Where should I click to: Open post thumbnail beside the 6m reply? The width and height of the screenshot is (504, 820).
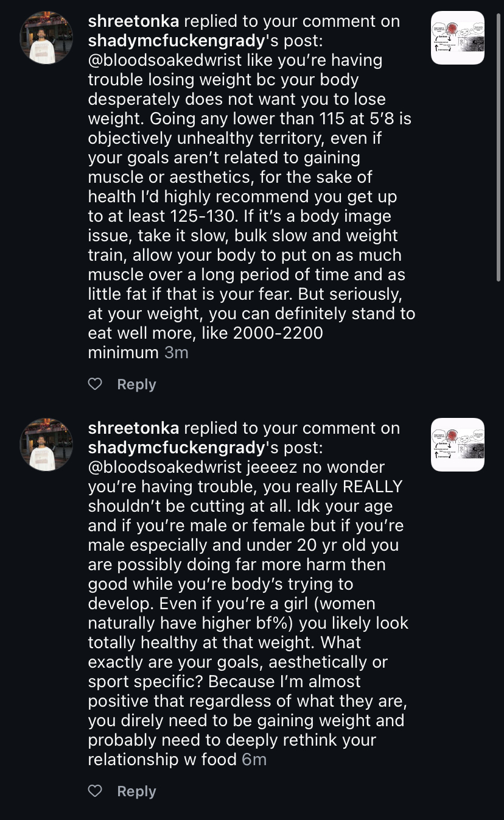[457, 445]
